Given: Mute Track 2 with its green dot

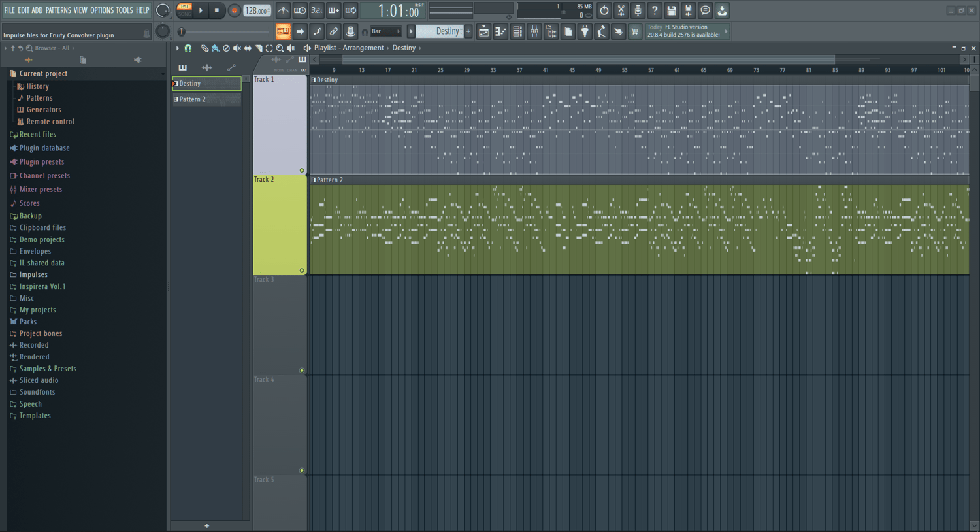Looking at the screenshot, I should click(x=302, y=271).
